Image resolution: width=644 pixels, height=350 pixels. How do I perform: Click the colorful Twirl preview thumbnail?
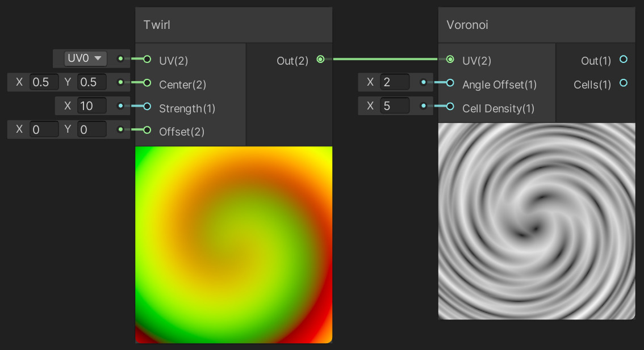click(233, 244)
